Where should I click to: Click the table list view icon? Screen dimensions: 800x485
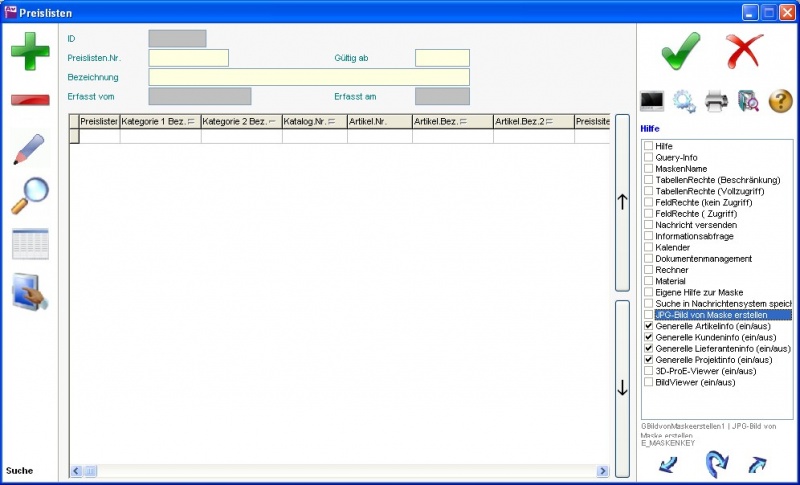click(30, 244)
